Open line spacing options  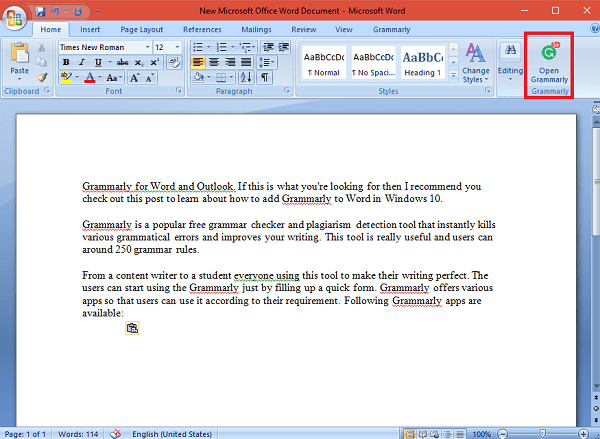click(267, 62)
